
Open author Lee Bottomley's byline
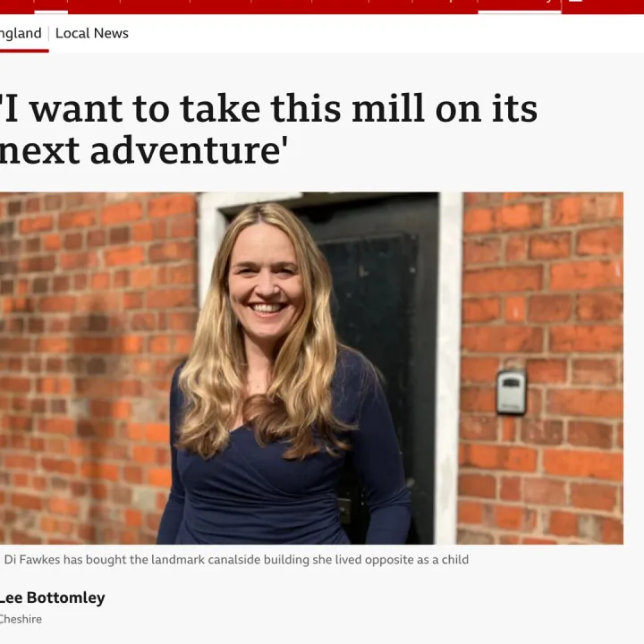(x=52, y=597)
